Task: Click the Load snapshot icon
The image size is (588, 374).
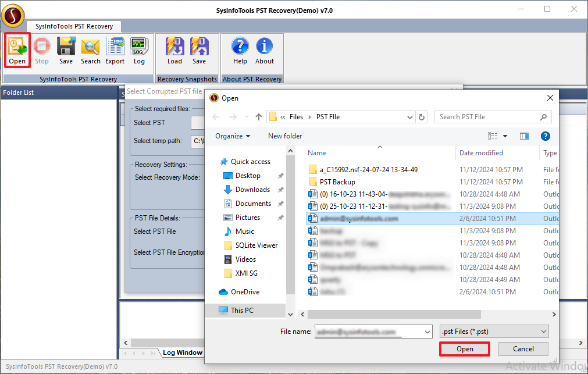Action: 174,51
